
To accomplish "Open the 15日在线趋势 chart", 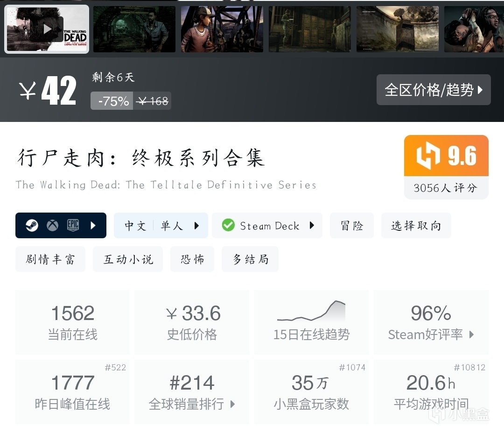I will pos(311,322).
